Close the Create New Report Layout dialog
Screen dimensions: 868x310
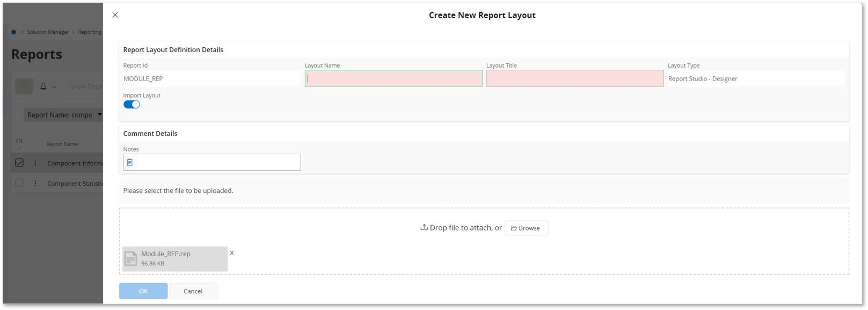click(115, 15)
